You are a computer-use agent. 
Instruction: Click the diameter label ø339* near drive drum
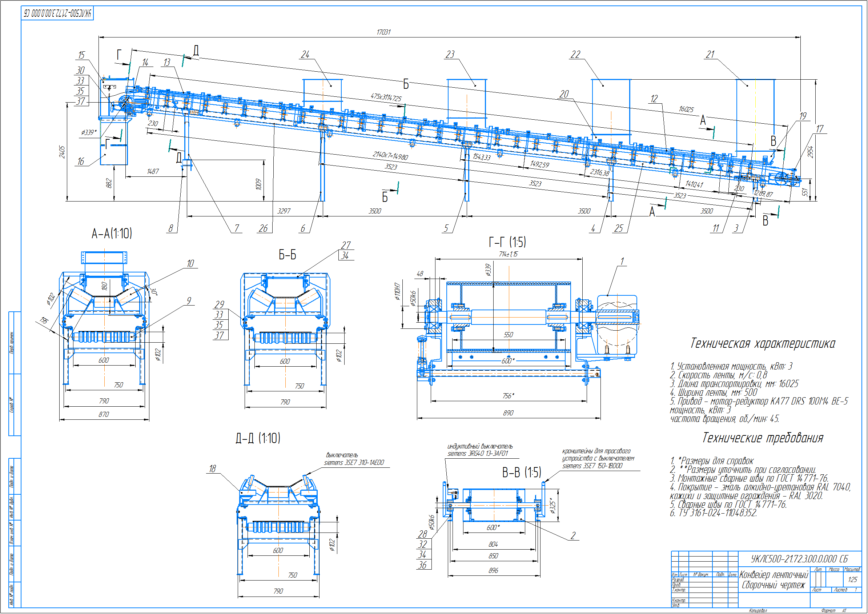click(89, 132)
